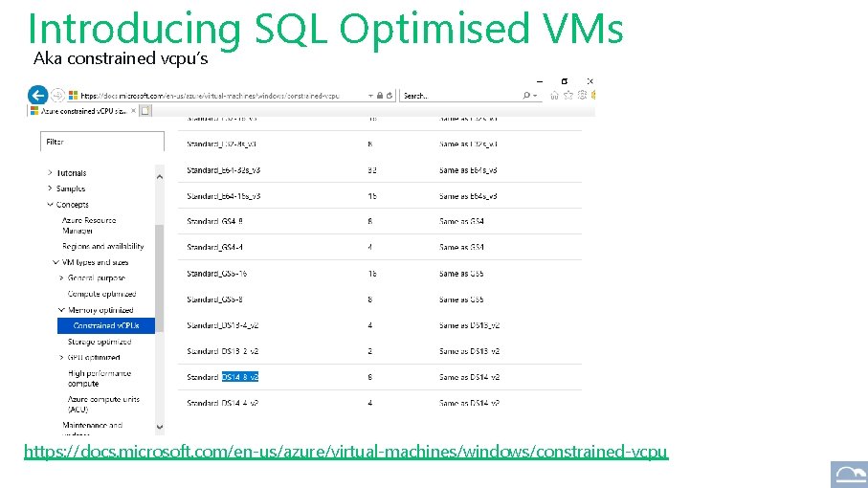This screenshot has height=488, width=868.
Task: Click Same as GS4 in GS4-8 row
Action: pyautogui.click(x=461, y=221)
